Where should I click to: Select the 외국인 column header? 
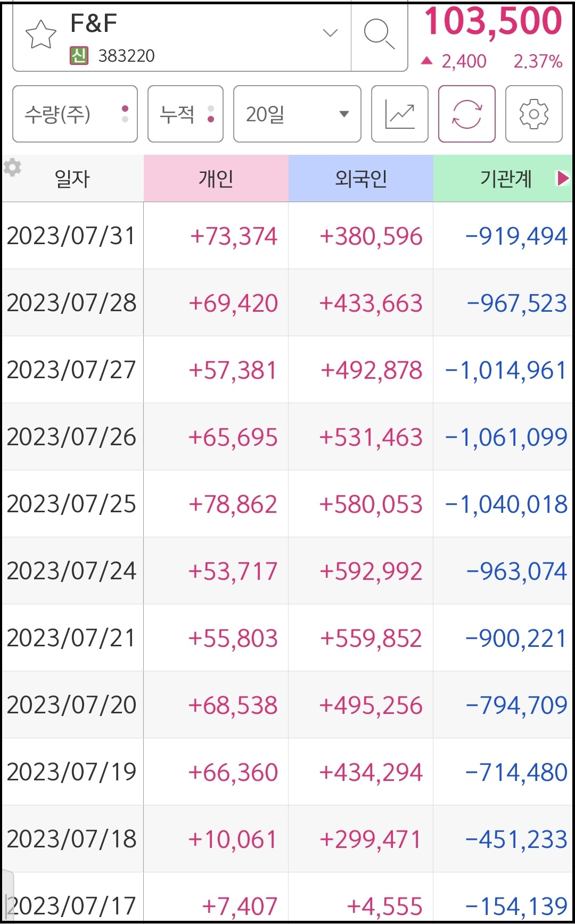(x=361, y=179)
